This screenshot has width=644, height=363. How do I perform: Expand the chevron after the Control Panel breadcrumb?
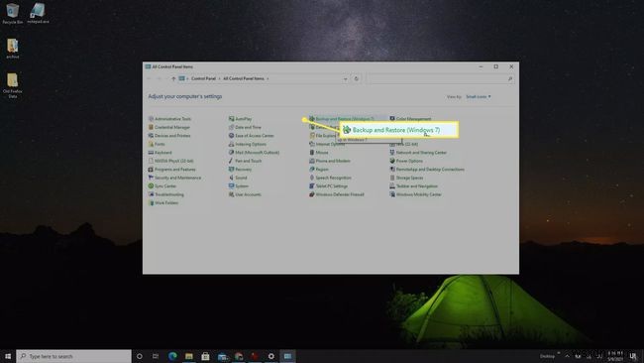pos(219,78)
